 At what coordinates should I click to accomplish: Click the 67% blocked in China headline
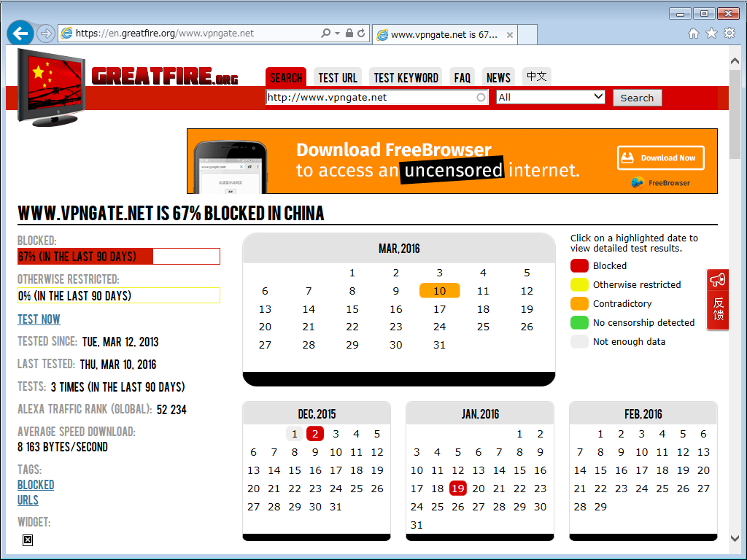(171, 214)
